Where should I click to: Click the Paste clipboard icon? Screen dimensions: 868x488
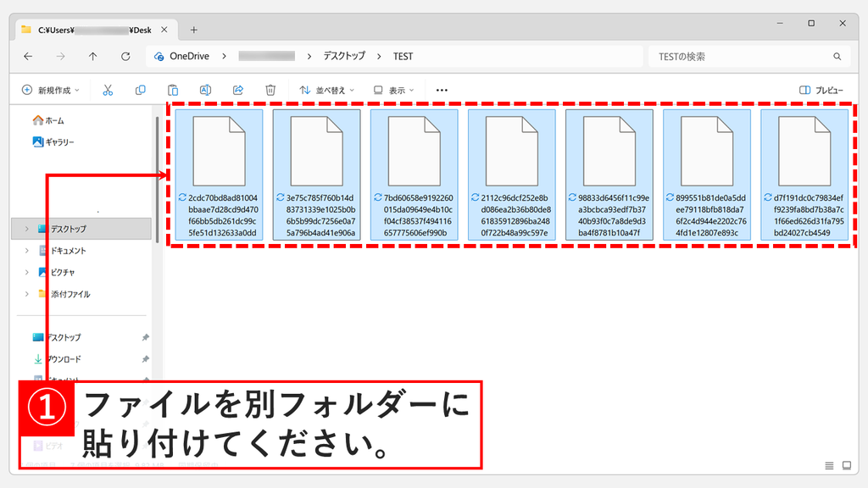click(173, 90)
